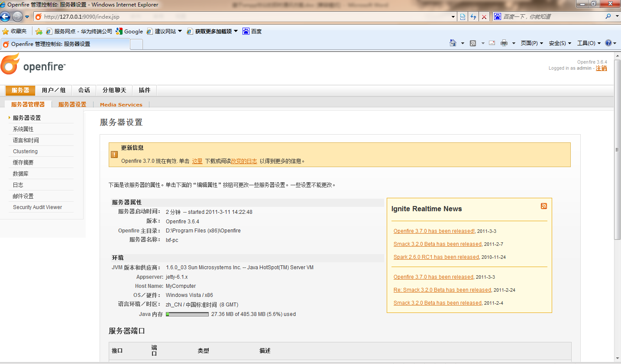Click the Refresh page icon
Viewport: 621px width, 364px height.
click(473, 17)
